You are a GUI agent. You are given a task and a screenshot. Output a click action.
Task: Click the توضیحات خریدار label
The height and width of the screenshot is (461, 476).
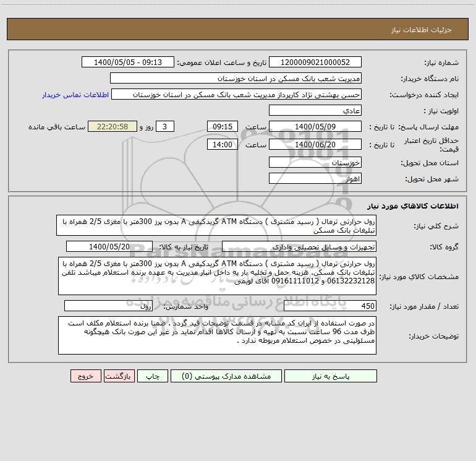tap(434, 336)
